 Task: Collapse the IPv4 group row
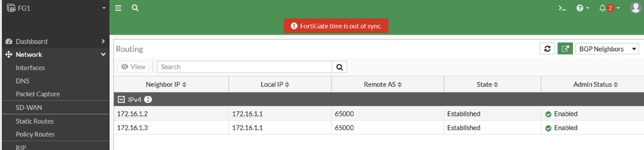121,100
